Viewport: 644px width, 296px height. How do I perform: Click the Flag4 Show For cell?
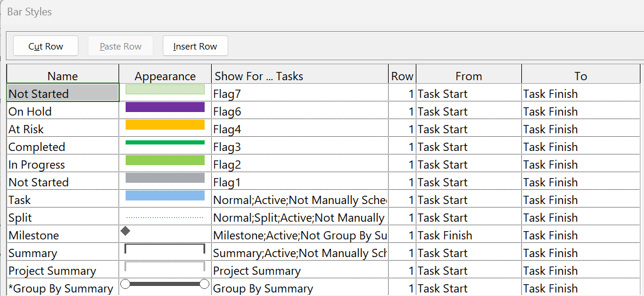(300, 129)
